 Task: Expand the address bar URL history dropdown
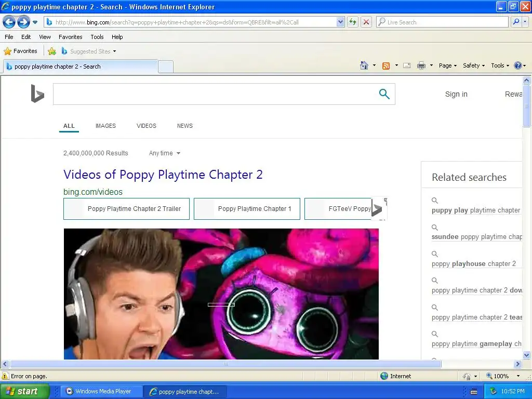340,22
